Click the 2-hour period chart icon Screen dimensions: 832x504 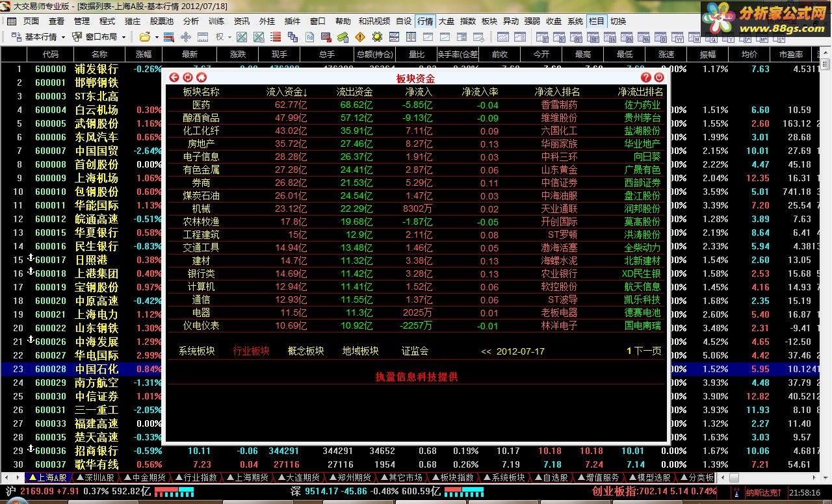pyautogui.click(x=627, y=37)
